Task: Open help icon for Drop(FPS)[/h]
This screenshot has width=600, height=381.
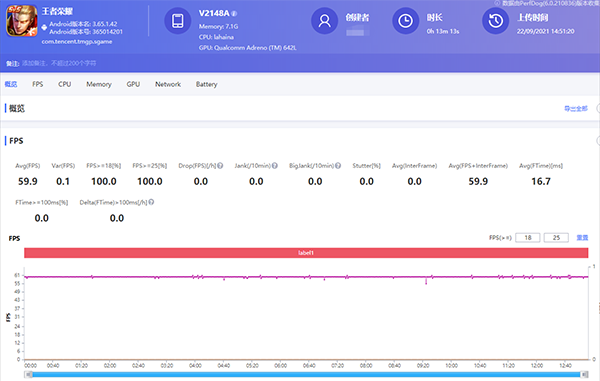Action: [x=220, y=166]
